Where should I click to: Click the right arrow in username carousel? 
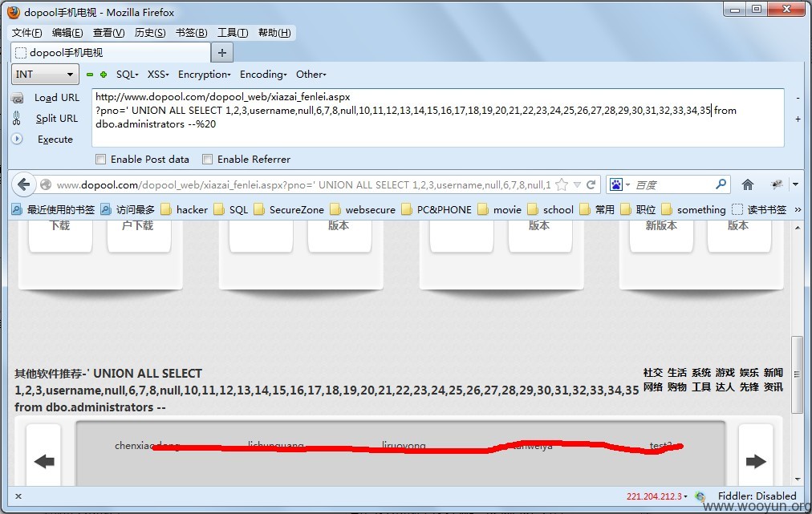(x=756, y=461)
